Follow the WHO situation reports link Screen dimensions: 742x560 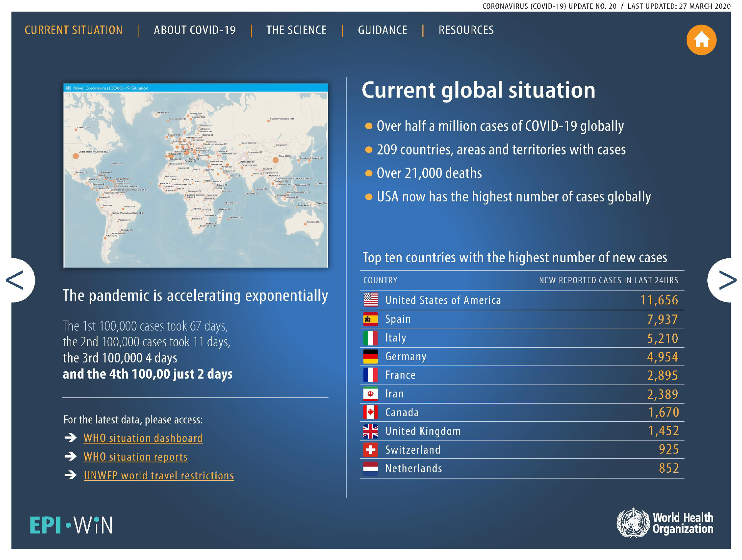tap(135, 457)
